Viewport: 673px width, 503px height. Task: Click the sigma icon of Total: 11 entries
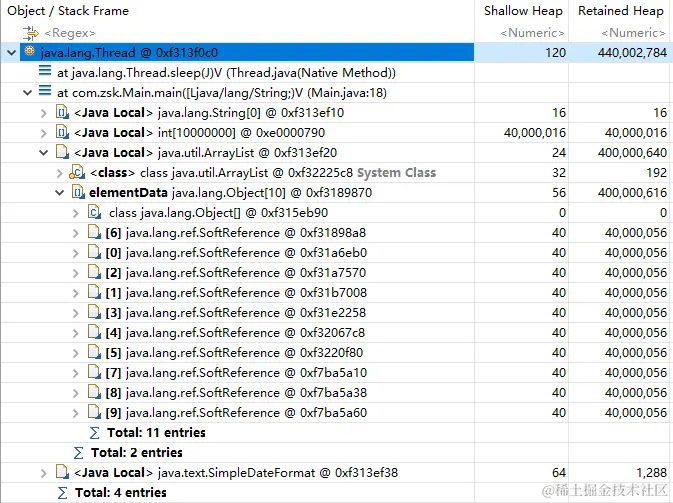pyautogui.click(x=94, y=433)
